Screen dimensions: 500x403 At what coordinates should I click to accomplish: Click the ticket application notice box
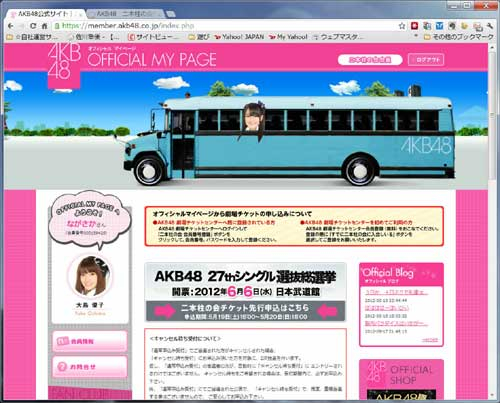(x=294, y=226)
